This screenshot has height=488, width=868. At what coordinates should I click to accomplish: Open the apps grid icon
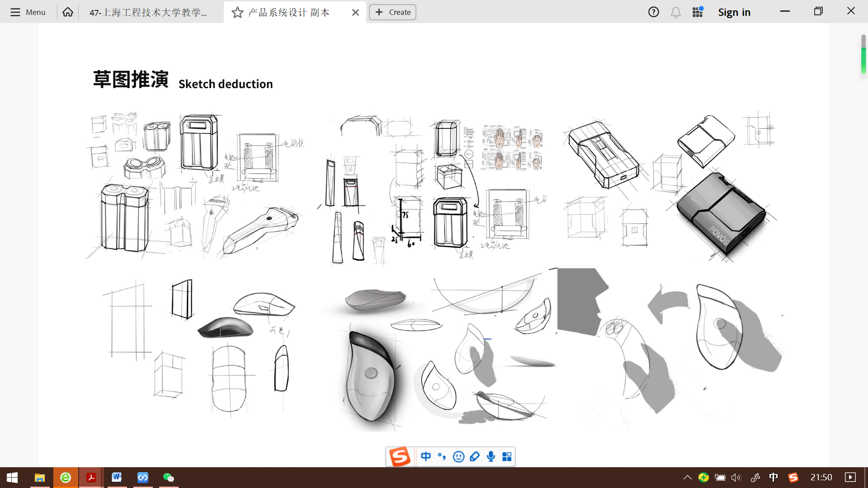(x=698, y=12)
